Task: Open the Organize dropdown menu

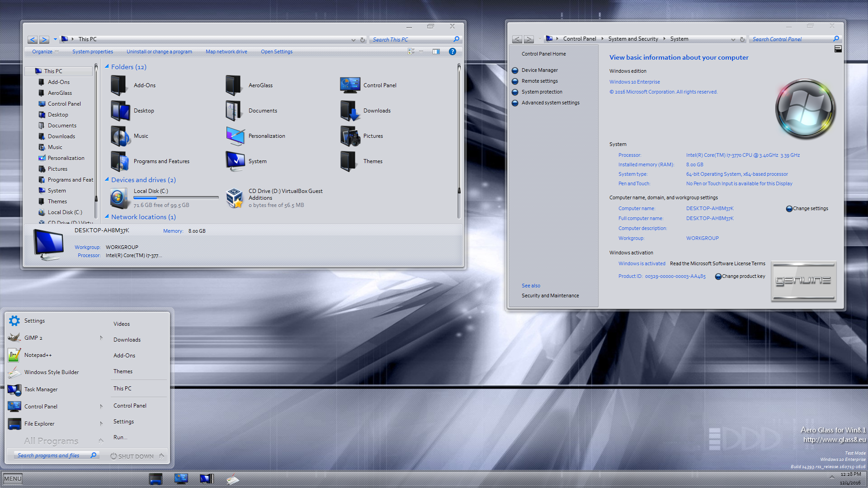Action: pos(45,52)
